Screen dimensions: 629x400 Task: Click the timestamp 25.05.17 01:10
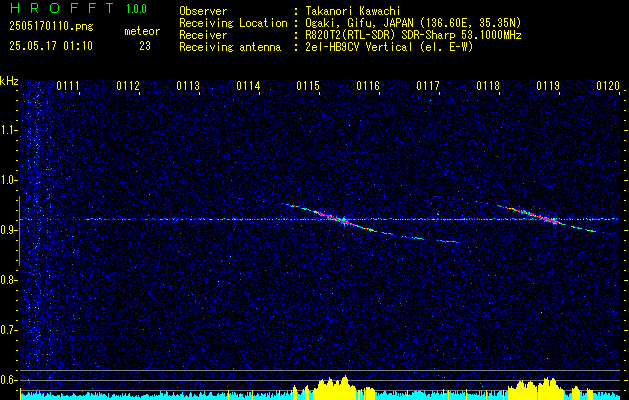pyautogui.click(x=51, y=46)
